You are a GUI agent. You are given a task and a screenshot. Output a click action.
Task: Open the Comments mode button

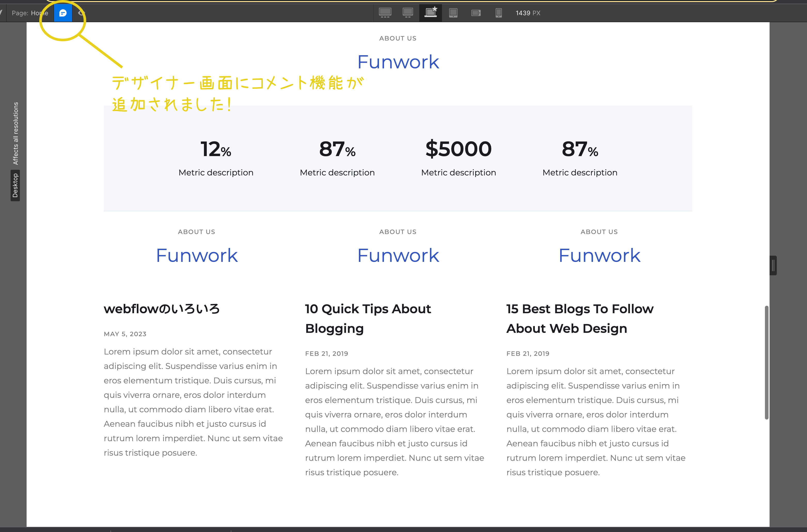click(63, 13)
